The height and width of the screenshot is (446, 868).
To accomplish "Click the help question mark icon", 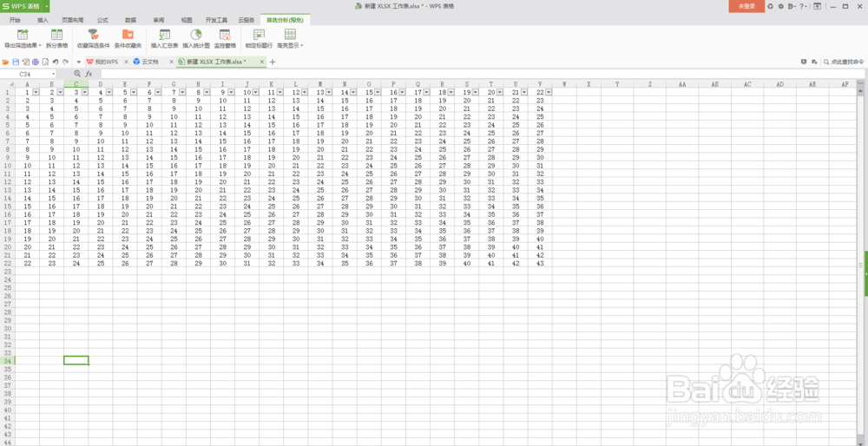I will tap(801, 6).
